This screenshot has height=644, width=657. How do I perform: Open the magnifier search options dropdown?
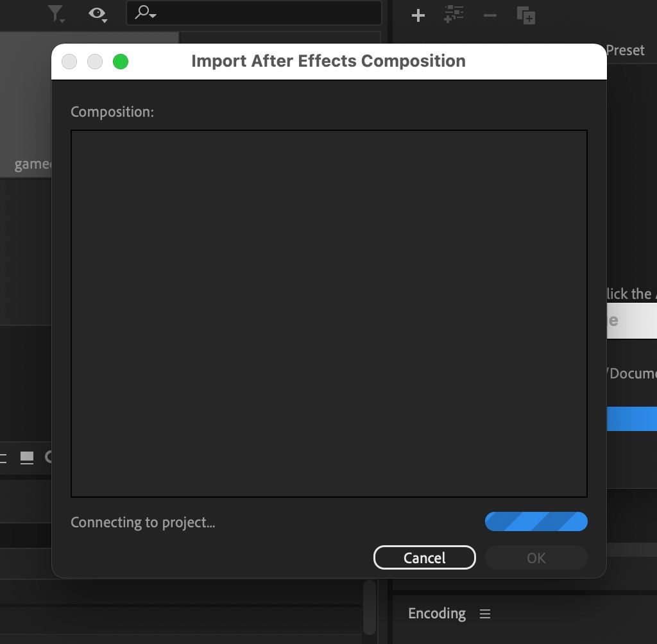click(146, 13)
